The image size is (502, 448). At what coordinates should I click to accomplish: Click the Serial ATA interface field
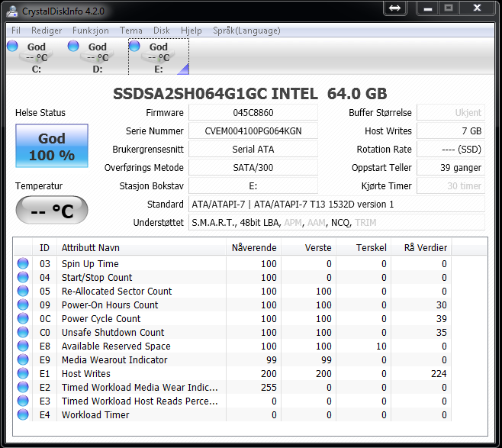[x=253, y=150]
